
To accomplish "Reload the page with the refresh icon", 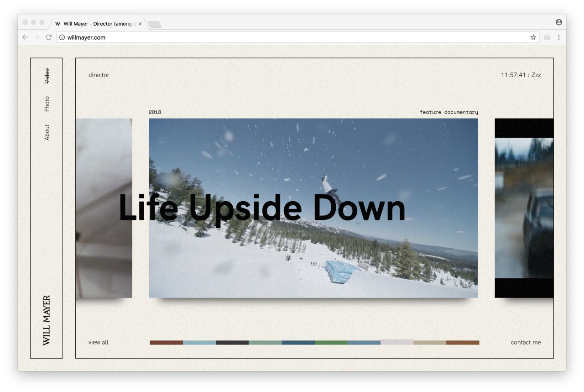I will [x=48, y=37].
